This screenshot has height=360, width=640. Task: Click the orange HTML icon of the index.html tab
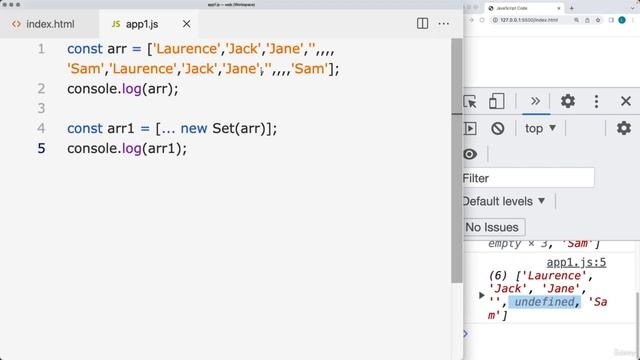(x=16, y=24)
